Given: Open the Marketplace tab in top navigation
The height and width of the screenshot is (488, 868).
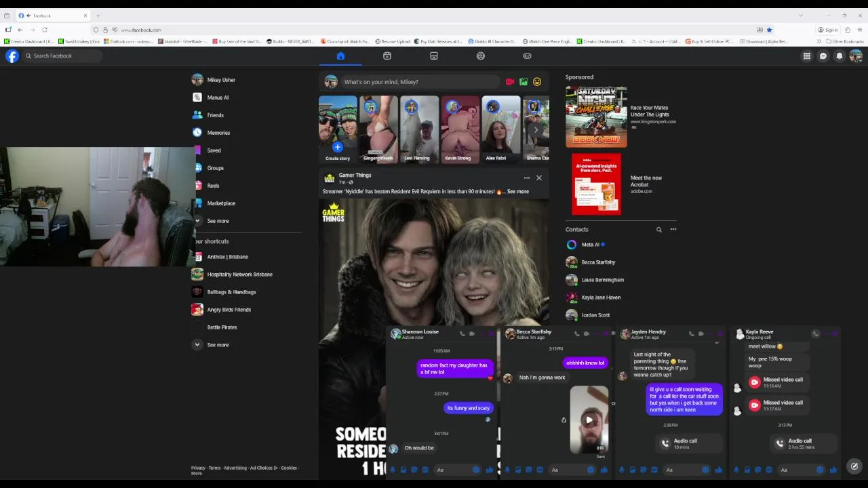Looking at the screenshot, I should pos(434,56).
